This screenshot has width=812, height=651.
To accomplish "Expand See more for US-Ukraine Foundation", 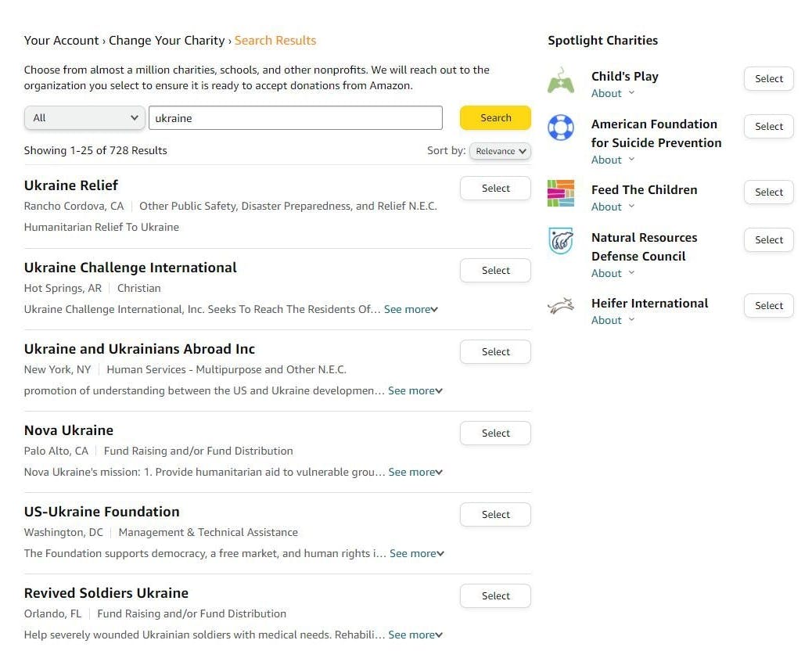I will 417,554.
